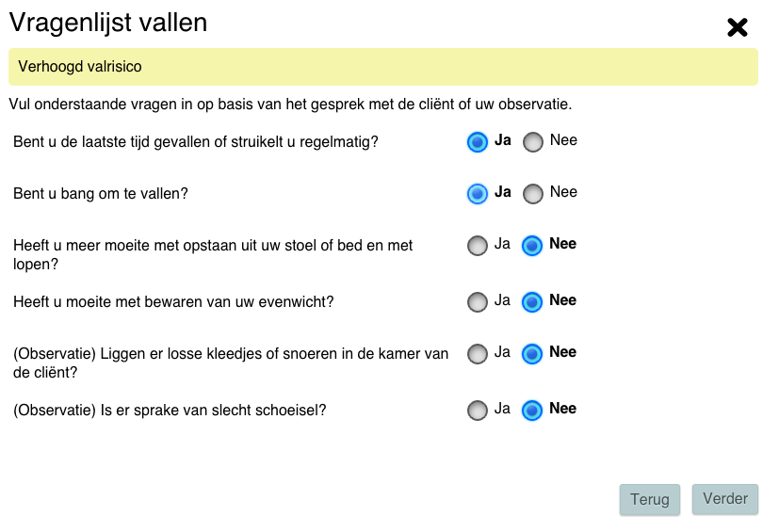This screenshot has height=532, width=779.
Task: Click the 'slecht schoeisel' question text
Action: (x=170, y=411)
